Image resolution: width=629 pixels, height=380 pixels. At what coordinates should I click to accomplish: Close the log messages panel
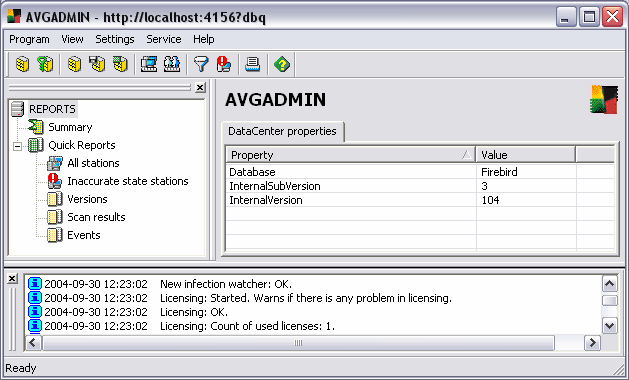click(12, 278)
